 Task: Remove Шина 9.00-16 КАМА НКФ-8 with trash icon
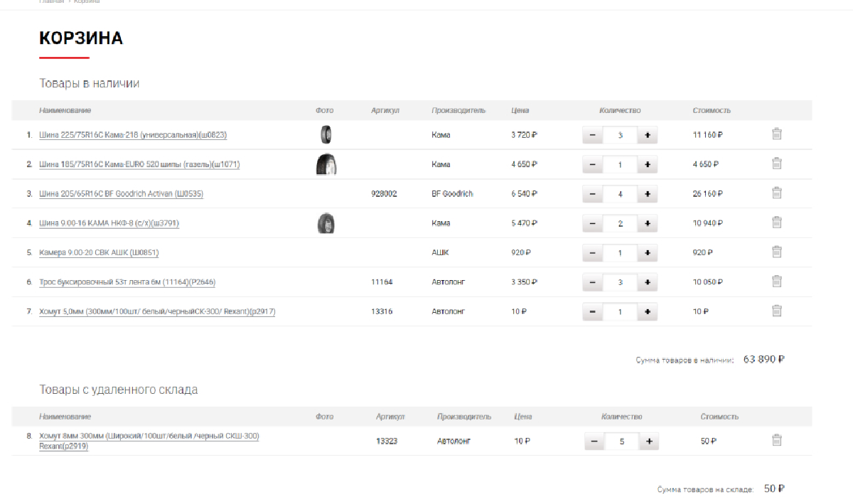[x=777, y=222]
